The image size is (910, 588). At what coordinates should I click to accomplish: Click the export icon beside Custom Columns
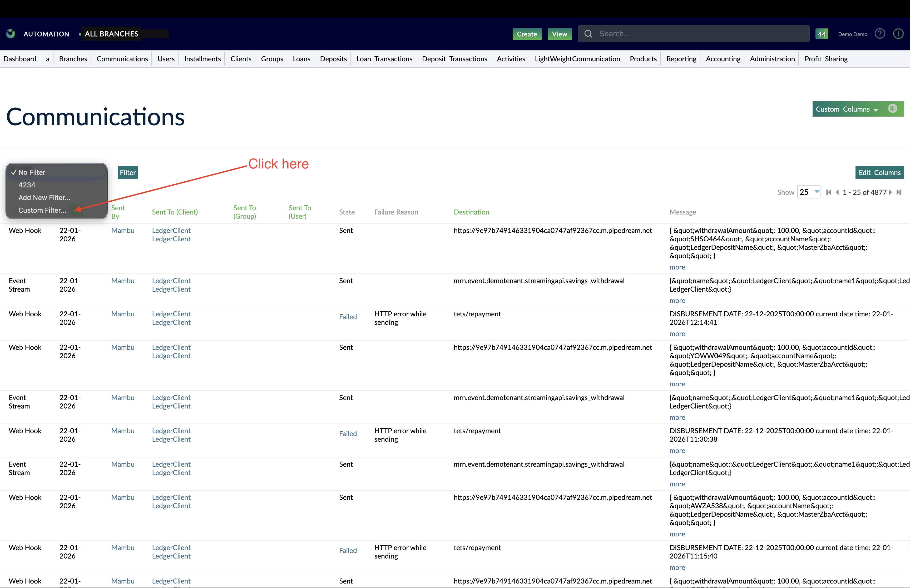click(893, 109)
